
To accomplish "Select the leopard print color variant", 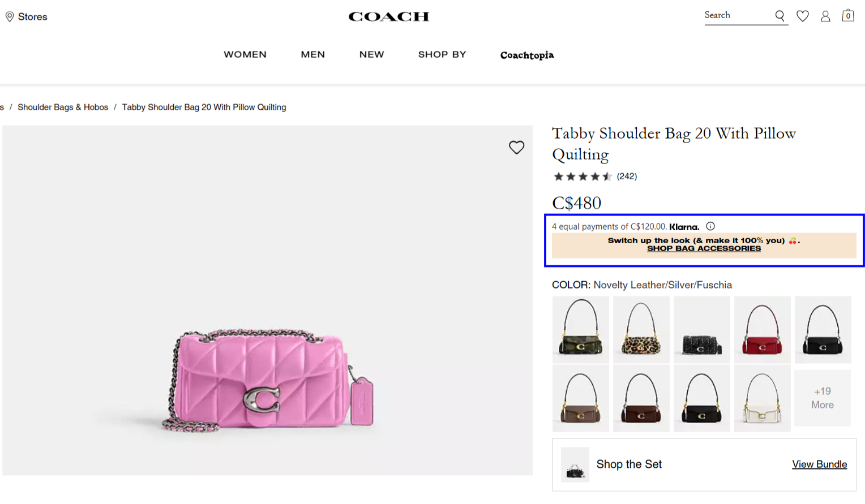I will coord(641,330).
